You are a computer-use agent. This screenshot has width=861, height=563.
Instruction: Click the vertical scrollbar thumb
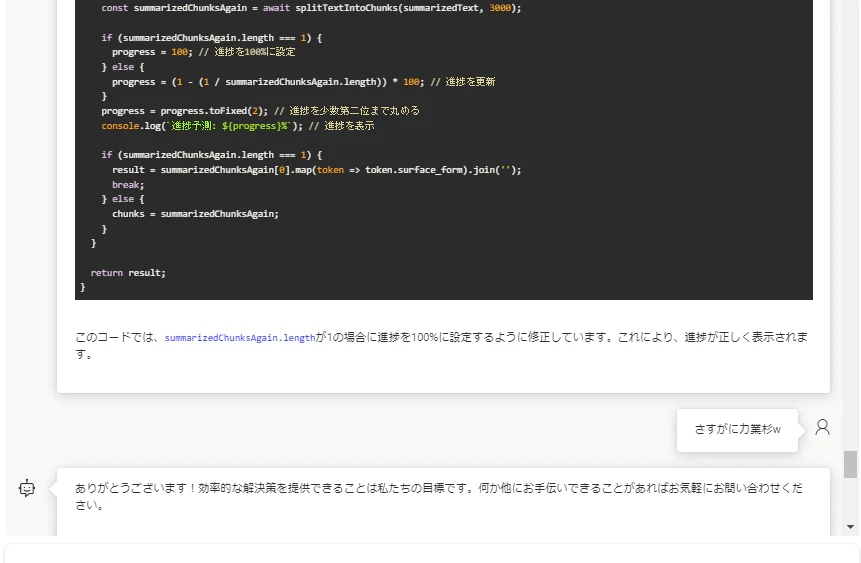click(850, 465)
